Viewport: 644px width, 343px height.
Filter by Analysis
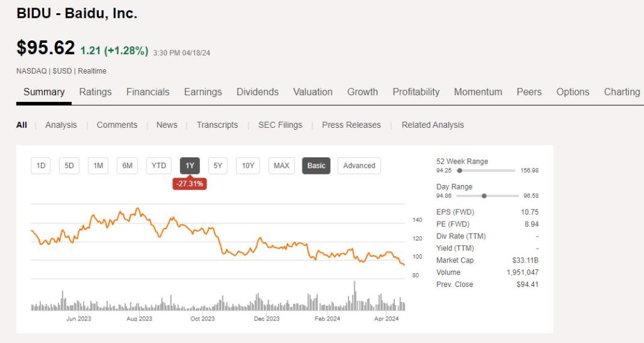(x=61, y=125)
